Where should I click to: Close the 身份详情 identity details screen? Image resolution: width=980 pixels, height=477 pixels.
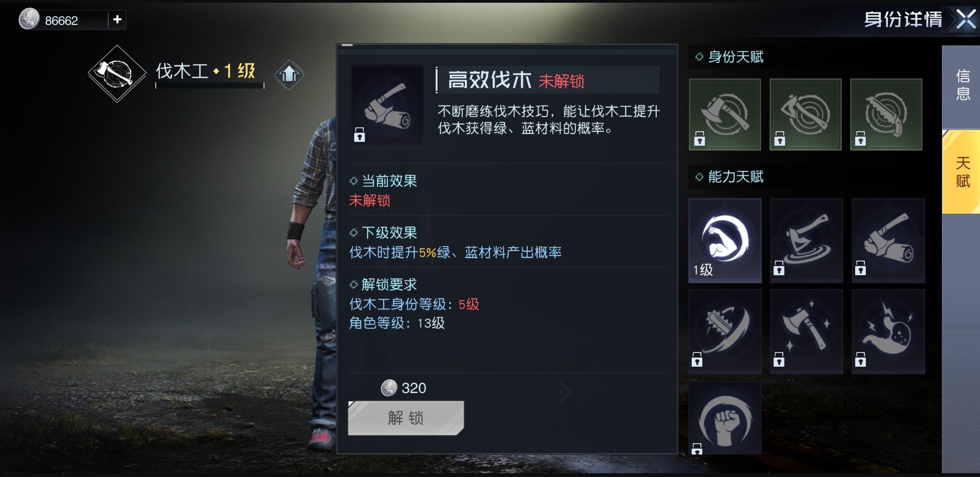pyautogui.click(x=966, y=20)
